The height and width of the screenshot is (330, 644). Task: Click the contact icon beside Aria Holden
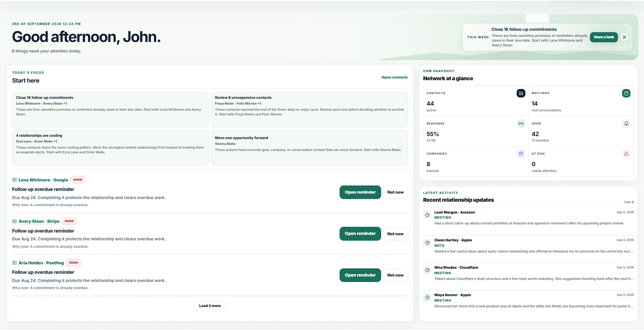14,263
